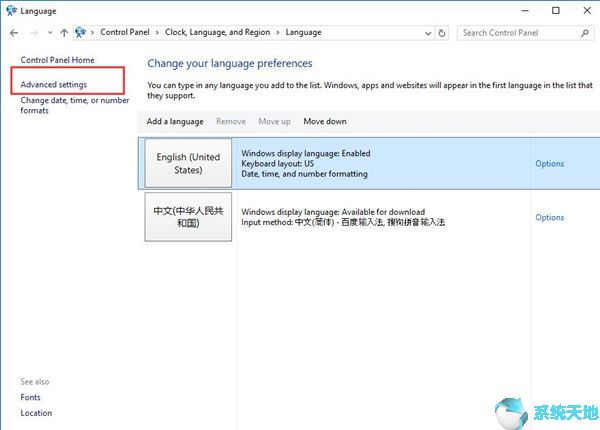The image size is (600, 430).
Task: Click 'Keyboard layout: US' text
Action: pos(277,164)
